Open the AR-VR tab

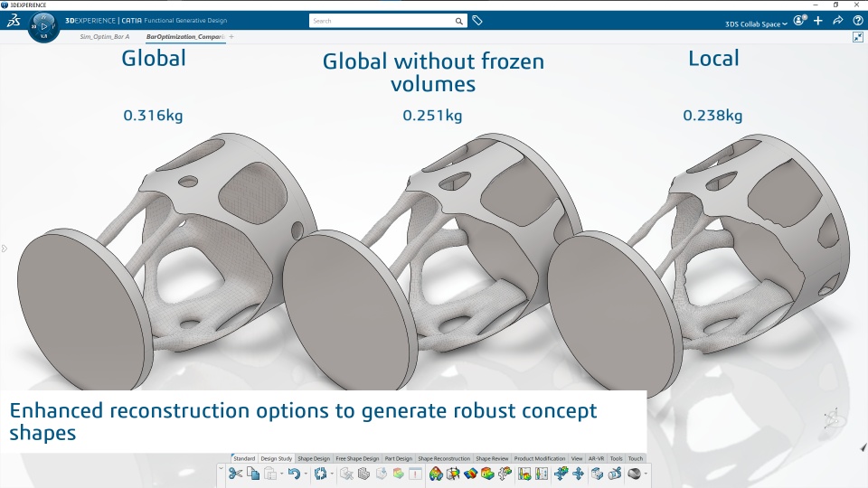596,459
